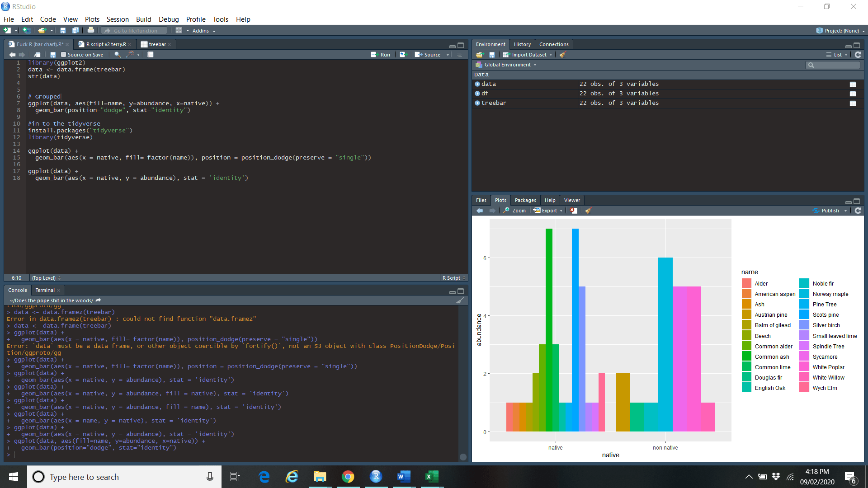Clear console with broom icon
Screen dimensions: 868x488
[460, 300]
